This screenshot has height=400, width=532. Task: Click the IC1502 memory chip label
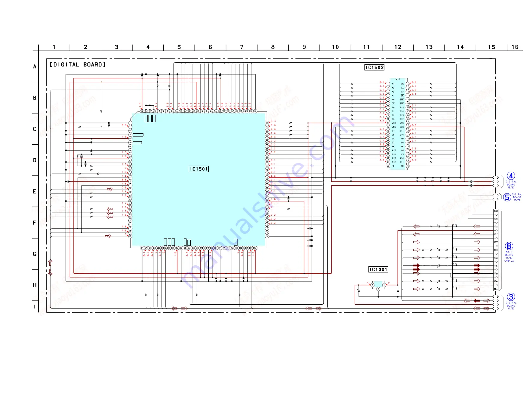(374, 67)
